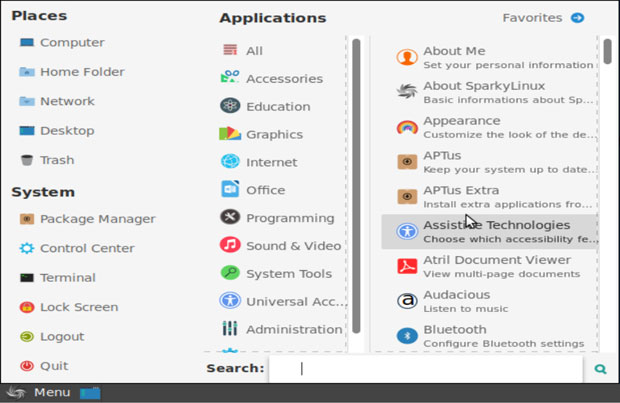Open the Office category label

click(x=265, y=190)
